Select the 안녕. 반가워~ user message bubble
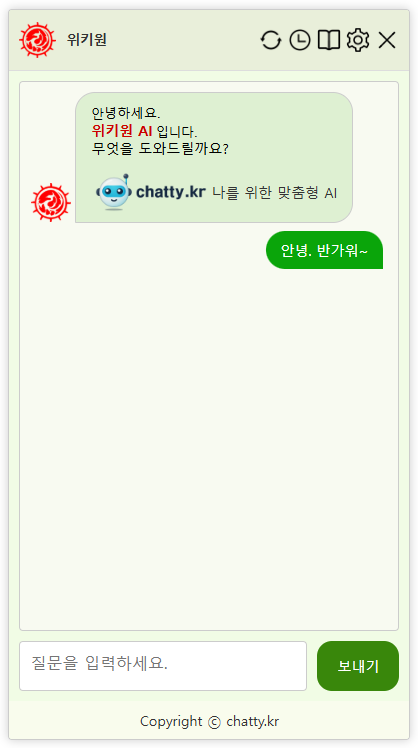The width and height of the screenshot is (418, 748). 324,250
